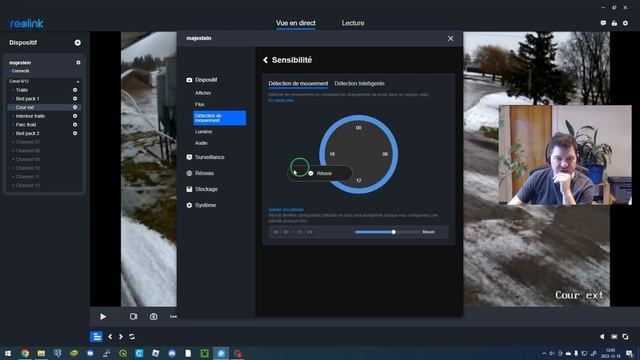Expand Stockage settings section
The width and height of the screenshot is (640, 360).
[202, 189]
